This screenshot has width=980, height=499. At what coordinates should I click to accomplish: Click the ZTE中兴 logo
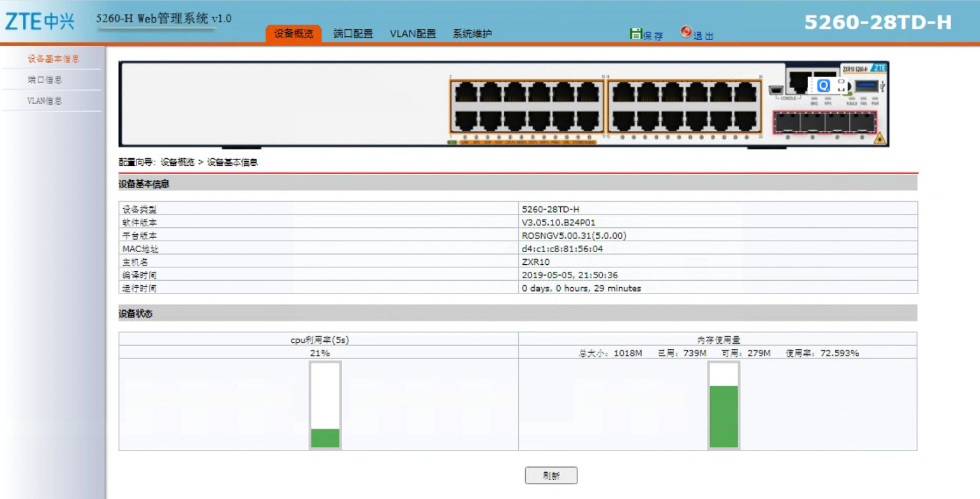[x=40, y=21]
